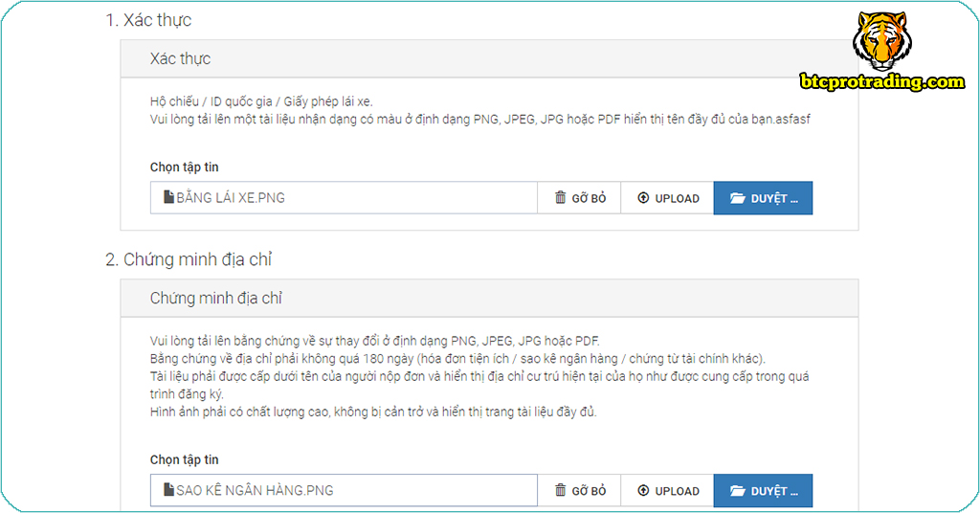Image resolution: width=980 pixels, height=513 pixels.
Task: Click the upload arrow icon in Xác thực section
Action: pos(643,198)
